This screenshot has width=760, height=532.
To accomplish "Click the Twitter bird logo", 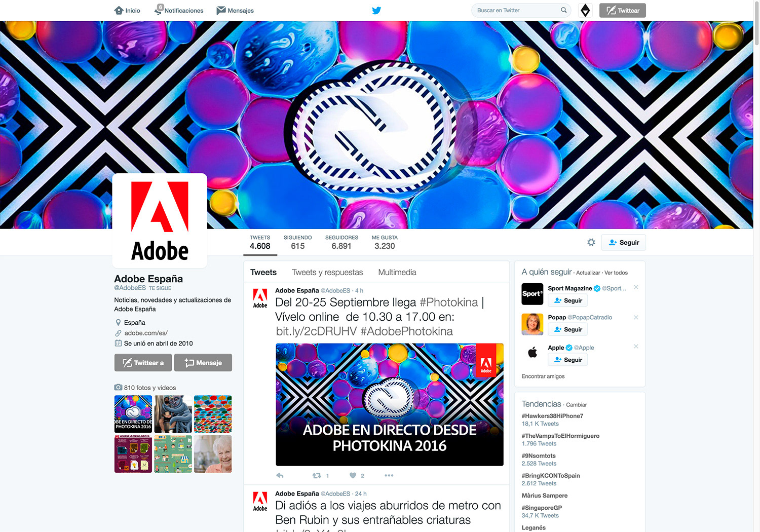I will point(376,10).
